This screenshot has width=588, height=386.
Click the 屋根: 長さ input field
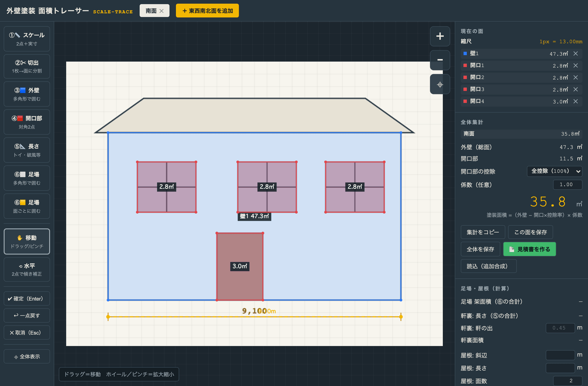[560, 368]
